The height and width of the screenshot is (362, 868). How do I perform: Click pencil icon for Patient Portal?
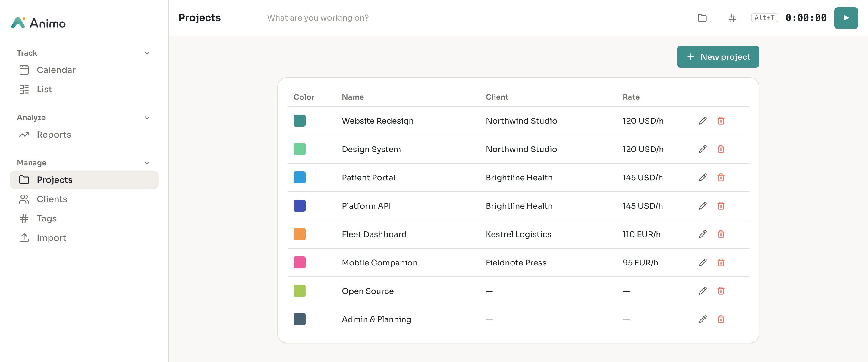pyautogui.click(x=703, y=177)
